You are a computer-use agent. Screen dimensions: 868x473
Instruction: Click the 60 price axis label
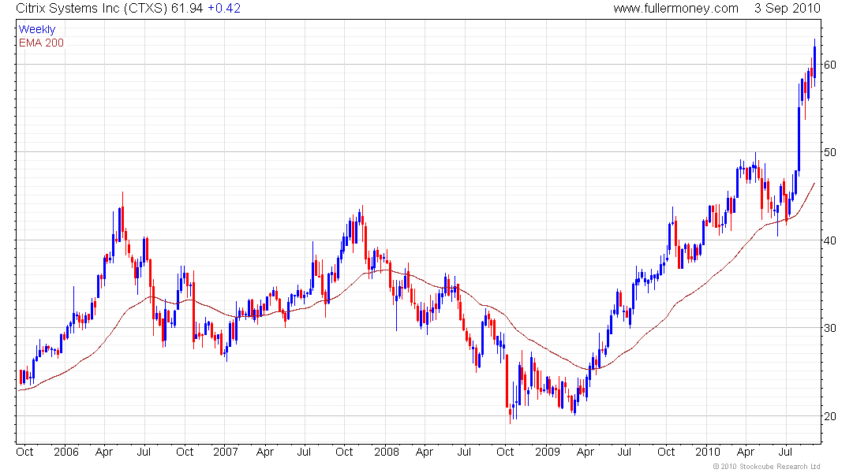(830, 65)
